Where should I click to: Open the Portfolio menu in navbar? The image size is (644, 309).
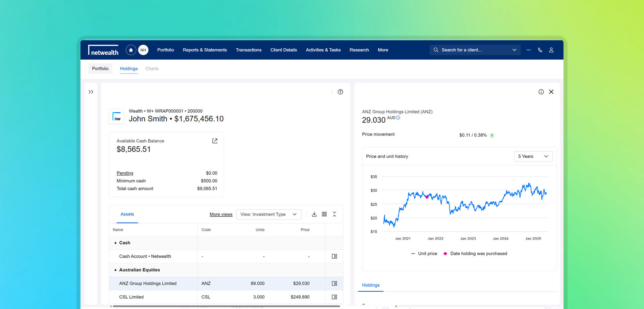(x=166, y=50)
